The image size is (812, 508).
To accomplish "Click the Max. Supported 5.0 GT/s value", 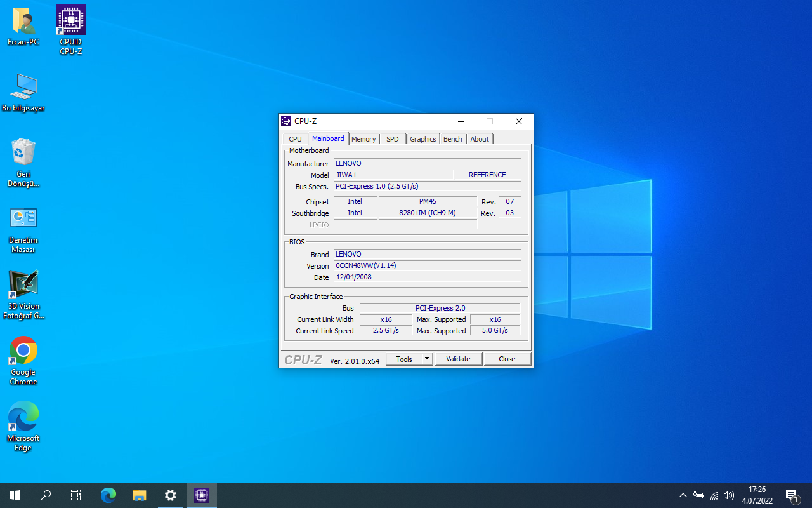I will point(495,331).
